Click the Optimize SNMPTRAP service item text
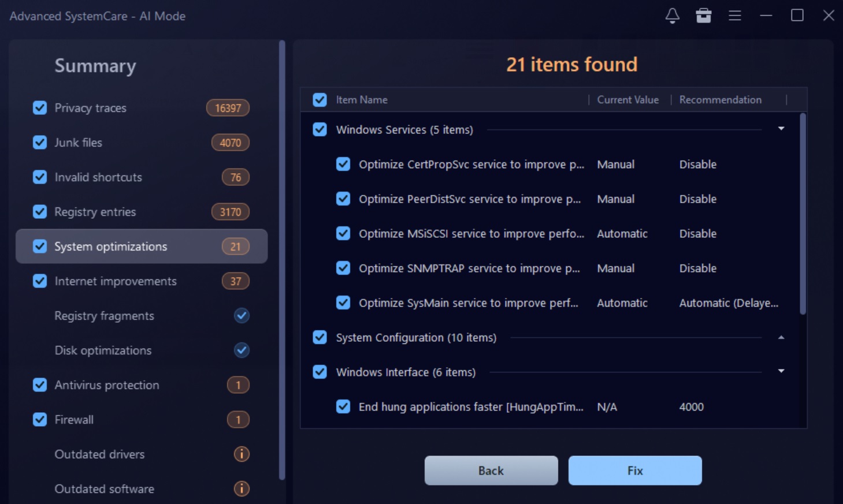Screen dimensions: 843x504 click(x=469, y=268)
